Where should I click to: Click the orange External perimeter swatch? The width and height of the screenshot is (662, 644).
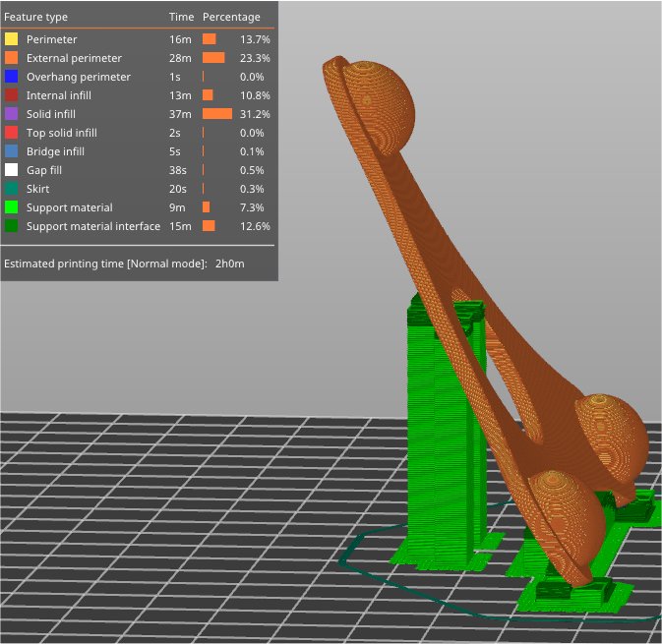tap(11, 58)
